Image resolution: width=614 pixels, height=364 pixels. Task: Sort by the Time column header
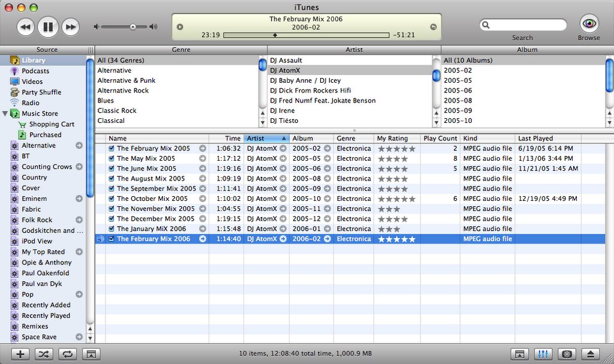point(226,139)
